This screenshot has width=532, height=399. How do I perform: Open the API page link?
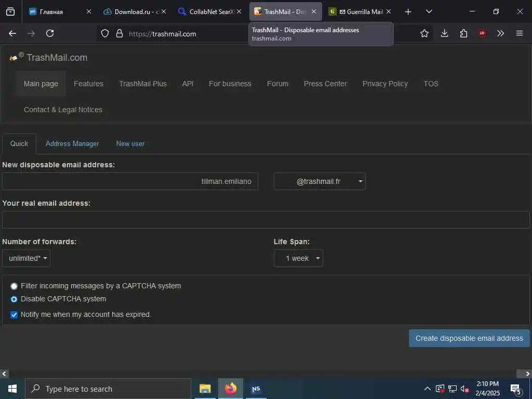(x=188, y=84)
